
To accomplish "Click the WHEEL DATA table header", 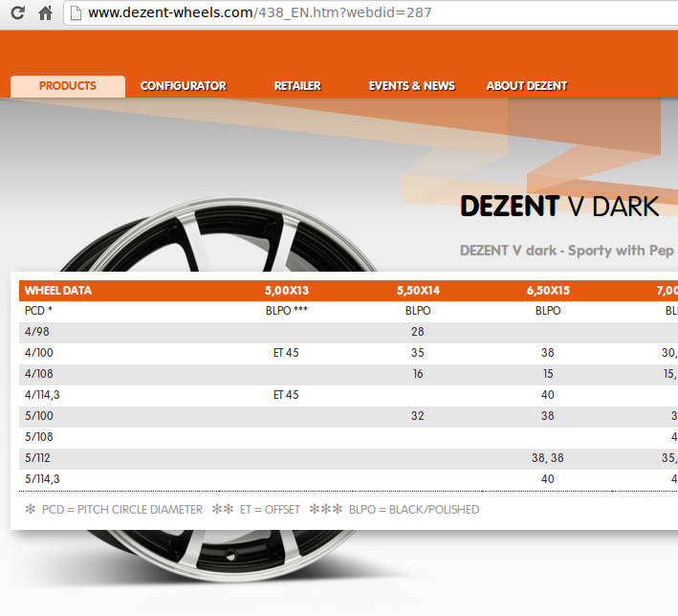I will [58, 290].
